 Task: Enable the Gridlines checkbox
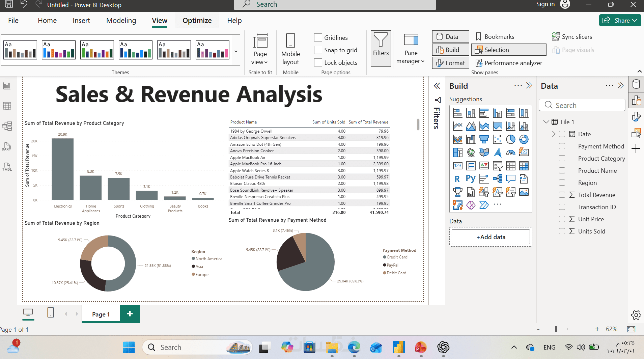pyautogui.click(x=318, y=37)
